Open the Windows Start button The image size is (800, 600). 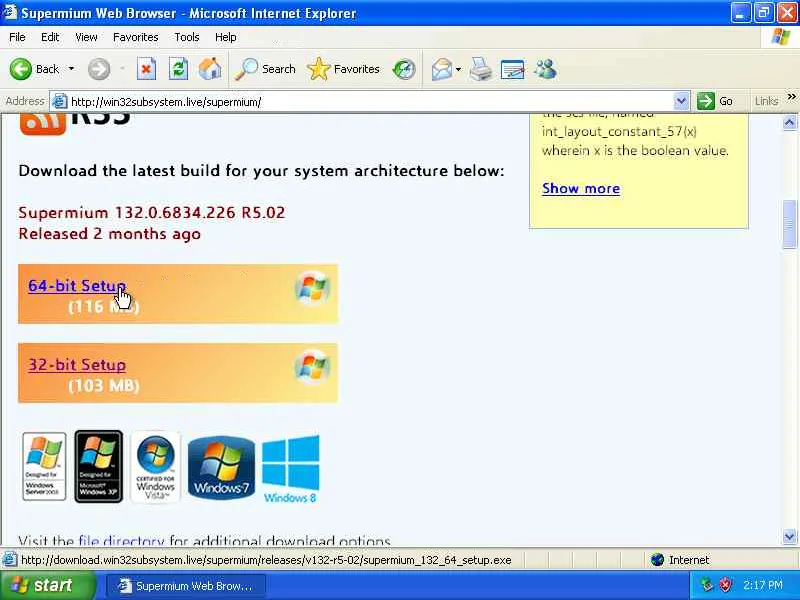47,585
